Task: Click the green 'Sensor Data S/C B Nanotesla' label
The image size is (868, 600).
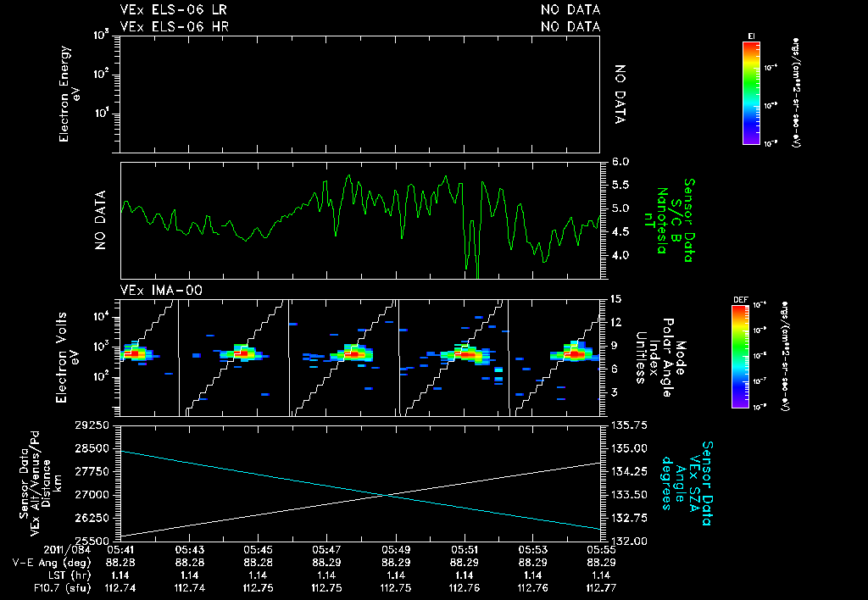Action: pos(670,219)
